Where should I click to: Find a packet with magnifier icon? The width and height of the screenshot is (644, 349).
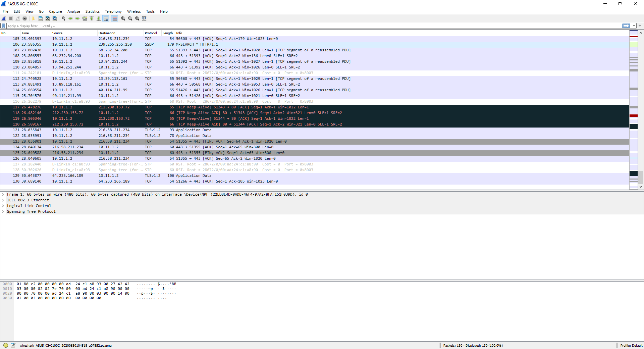[63, 18]
